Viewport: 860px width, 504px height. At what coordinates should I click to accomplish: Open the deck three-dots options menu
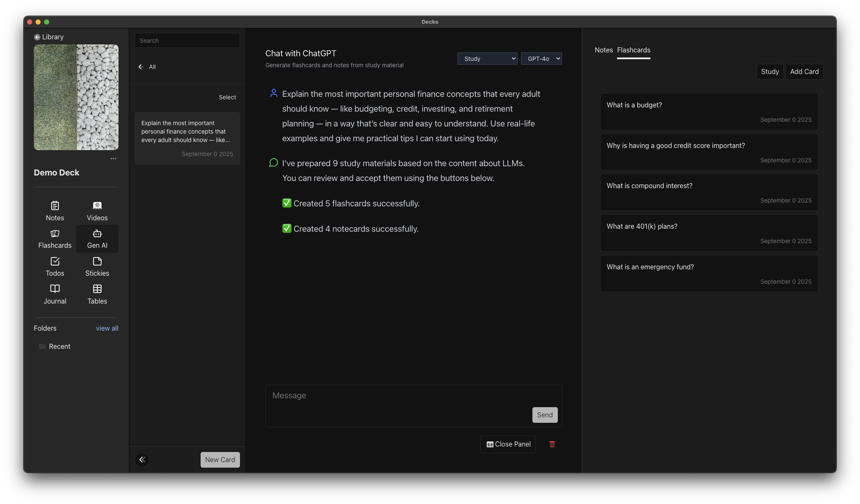coord(113,159)
